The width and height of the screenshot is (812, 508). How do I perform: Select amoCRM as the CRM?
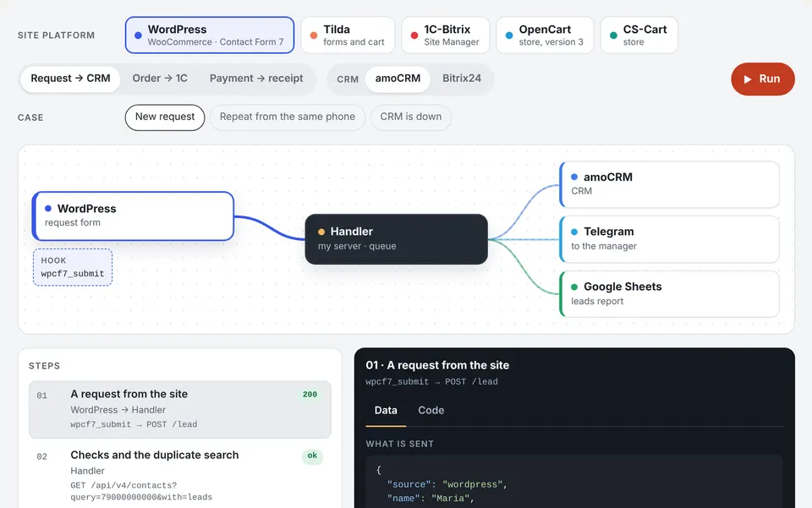coord(398,79)
